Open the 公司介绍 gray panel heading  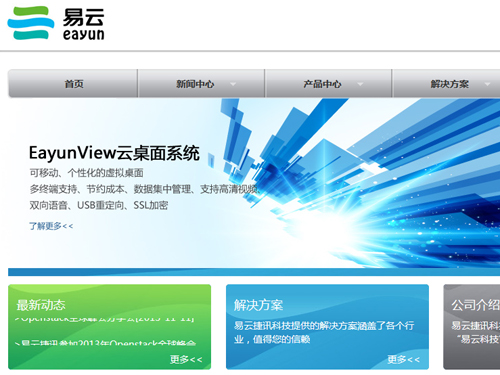pyautogui.click(x=476, y=305)
